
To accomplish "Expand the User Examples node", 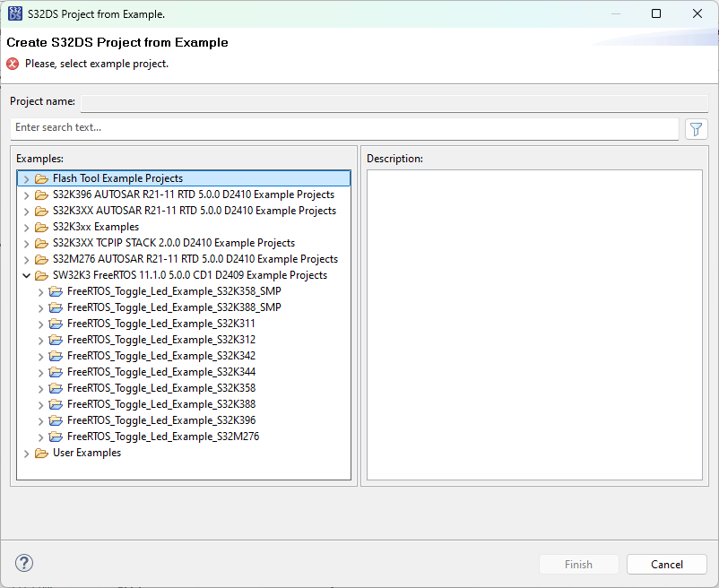I will (x=26, y=453).
